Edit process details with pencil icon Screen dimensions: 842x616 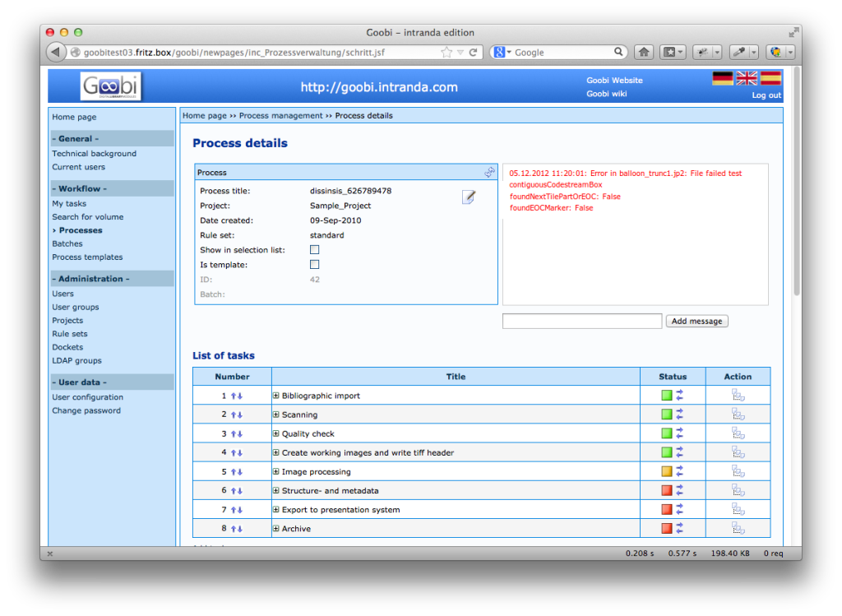point(468,197)
